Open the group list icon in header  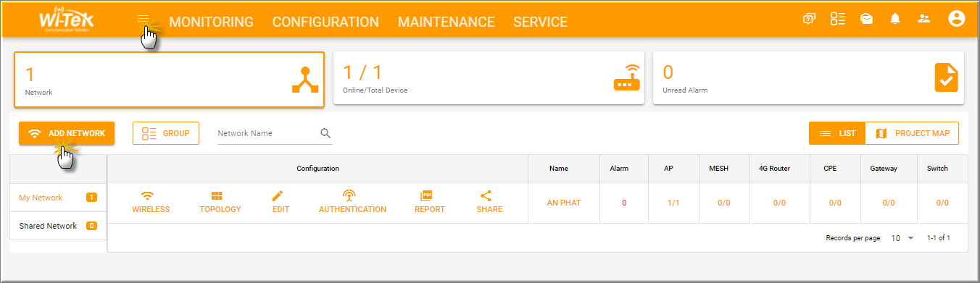click(x=838, y=20)
